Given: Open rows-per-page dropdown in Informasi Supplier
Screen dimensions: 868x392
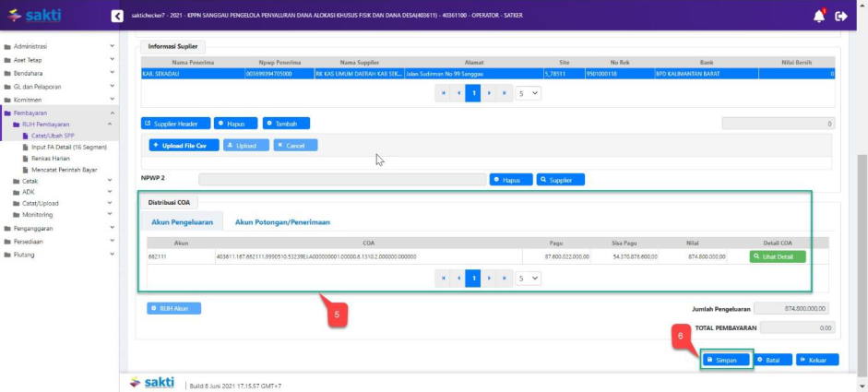Looking at the screenshot, I should tap(529, 93).
